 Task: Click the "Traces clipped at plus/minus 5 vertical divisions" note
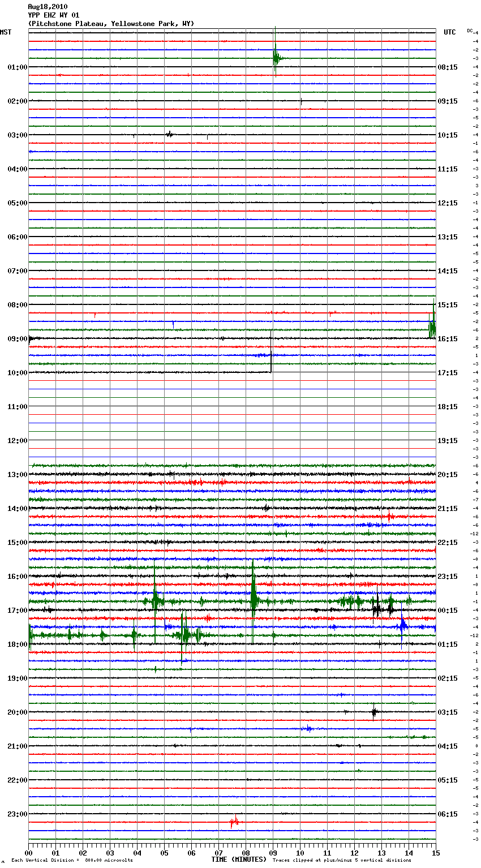pyautogui.click(x=342, y=861)
